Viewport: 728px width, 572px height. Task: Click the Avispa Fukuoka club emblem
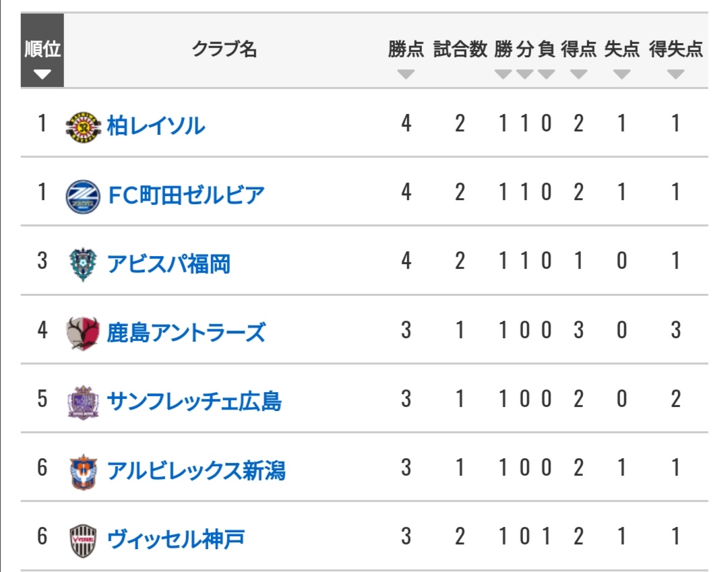click(x=83, y=264)
